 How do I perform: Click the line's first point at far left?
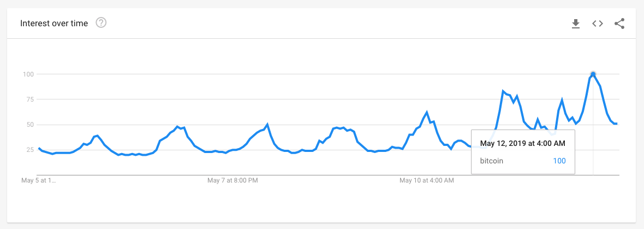pos(39,148)
